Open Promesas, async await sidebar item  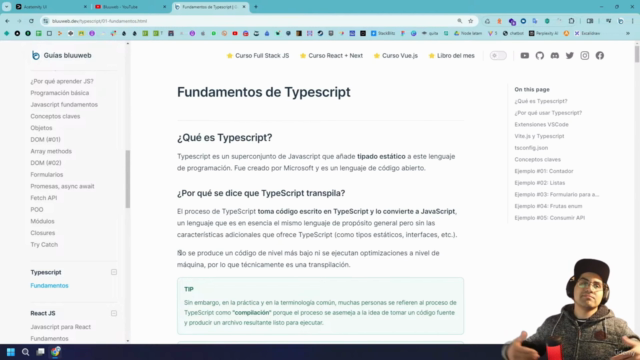[62, 186]
